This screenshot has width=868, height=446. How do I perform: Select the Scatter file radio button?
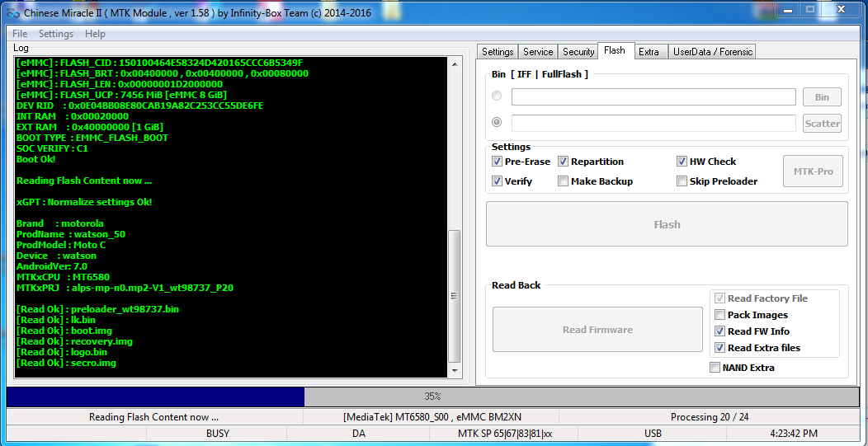pos(497,122)
